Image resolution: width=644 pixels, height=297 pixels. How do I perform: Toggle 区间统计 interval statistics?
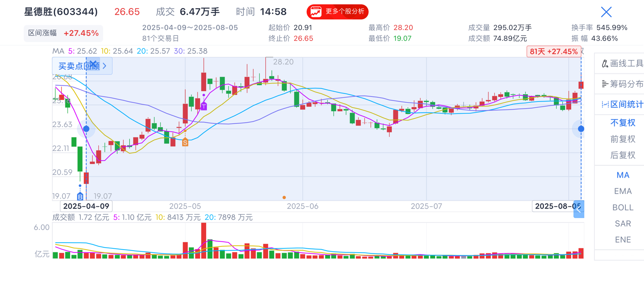622,104
